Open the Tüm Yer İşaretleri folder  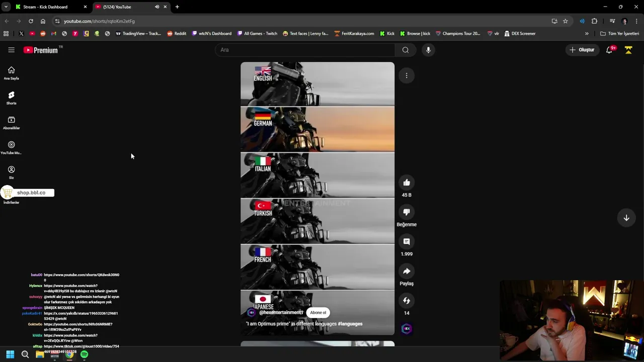coord(619,34)
